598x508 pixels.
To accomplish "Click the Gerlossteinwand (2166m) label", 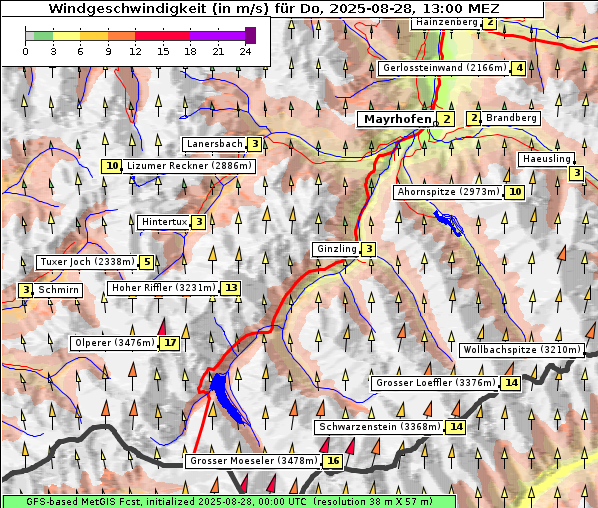I will [x=444, y=68].
